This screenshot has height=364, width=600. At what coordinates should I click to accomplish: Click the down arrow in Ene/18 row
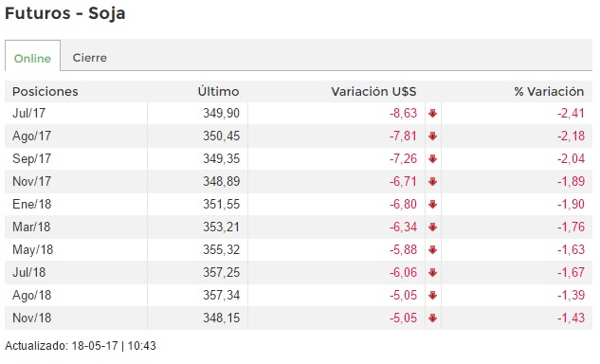pyautogui.click(x=433, y=205)
